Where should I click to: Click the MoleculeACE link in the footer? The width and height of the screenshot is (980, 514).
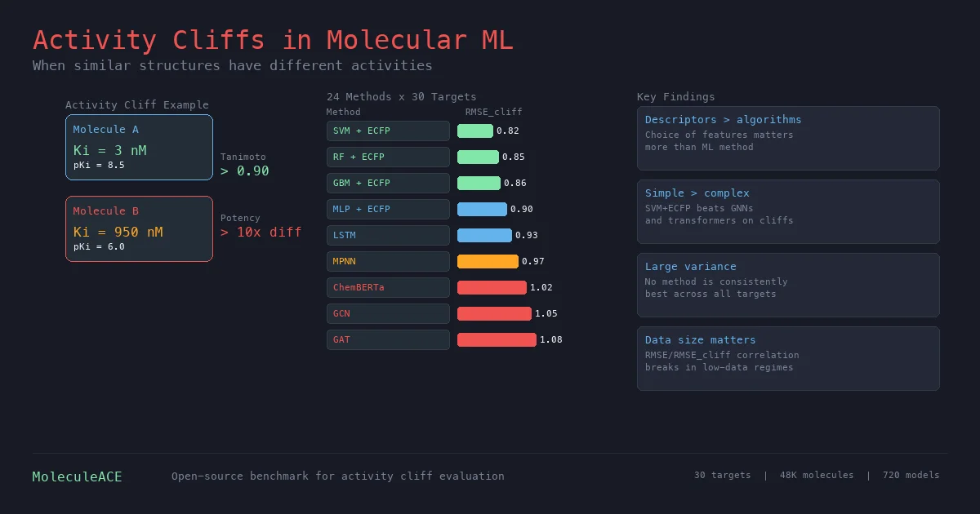point(77,476)
